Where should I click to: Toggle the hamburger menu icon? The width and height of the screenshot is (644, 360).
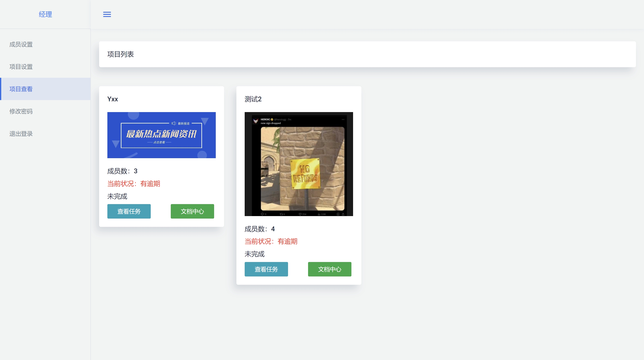pyautogui.click(x=107, y=14)
